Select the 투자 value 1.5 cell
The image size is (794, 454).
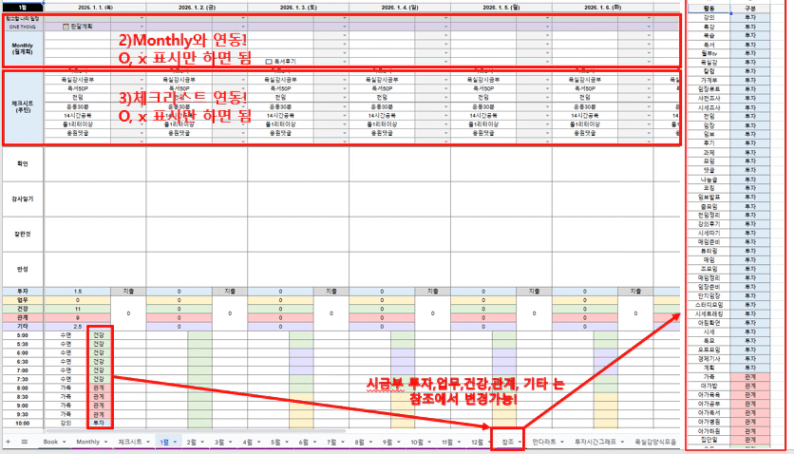click(x=77, y=292)
